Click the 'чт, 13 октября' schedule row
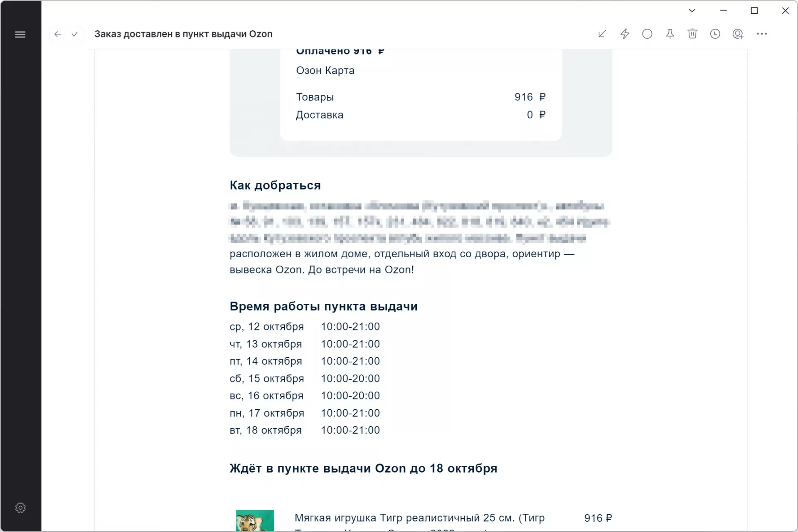Viewport: 798px width, 532px height. [305, 344]
